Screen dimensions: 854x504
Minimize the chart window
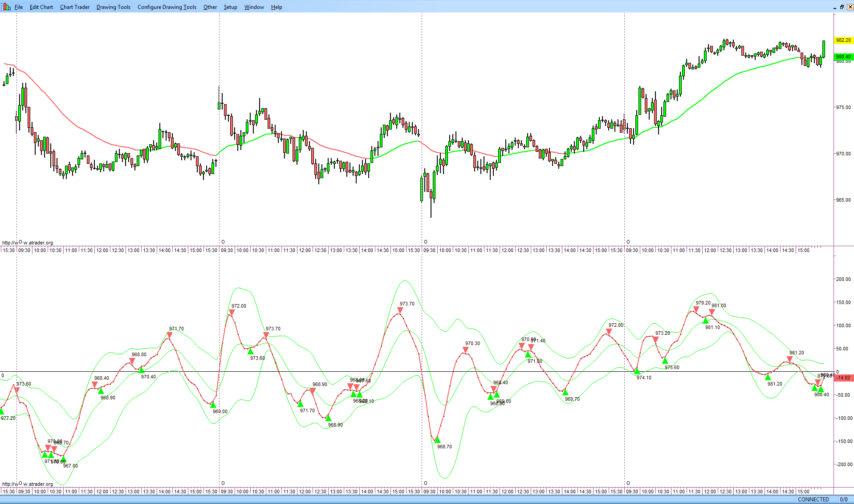pyautogui.click(x=834, y=7)
